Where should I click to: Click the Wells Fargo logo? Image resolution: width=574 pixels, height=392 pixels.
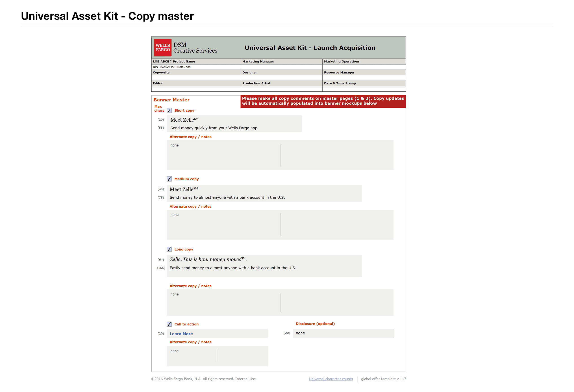click(163, 48)
